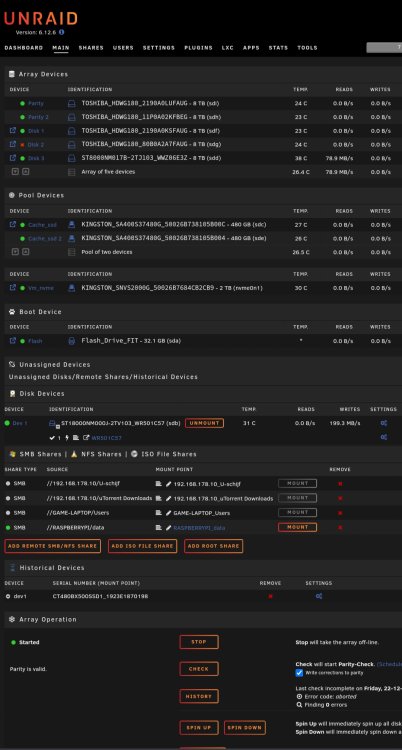Open Tools tab
Image resolution: width=402 pixels, height=750 pixels.
click(x=307, y=48)
